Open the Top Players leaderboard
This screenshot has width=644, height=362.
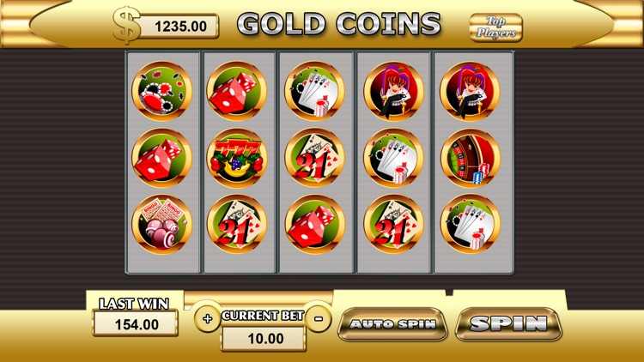(495, 27)
